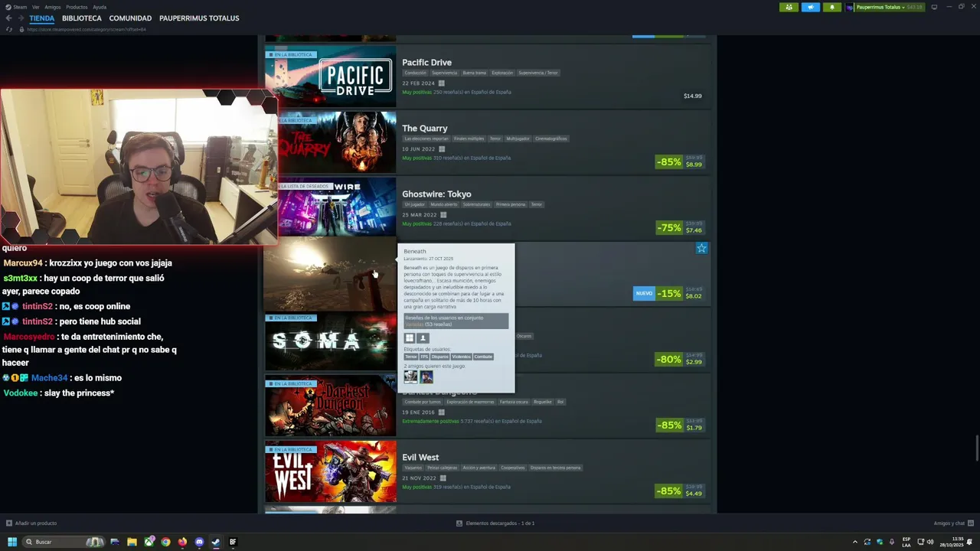This screenshot has width=980, height=551.
Task: Click the page scrollbar thumb on right
Action: (x=976, y=448)
